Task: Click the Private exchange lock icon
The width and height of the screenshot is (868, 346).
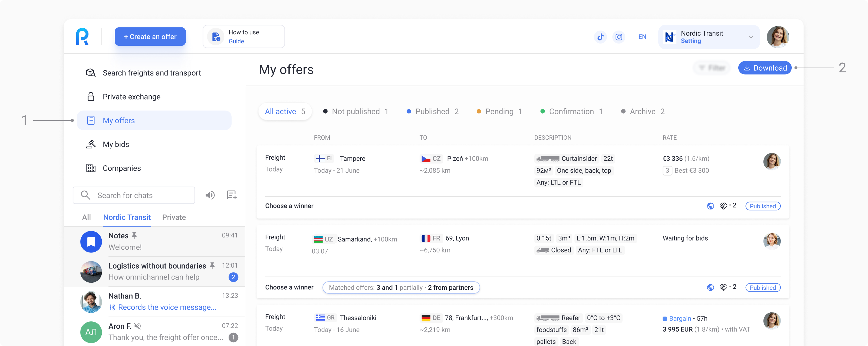Action: tap(91, 96)
